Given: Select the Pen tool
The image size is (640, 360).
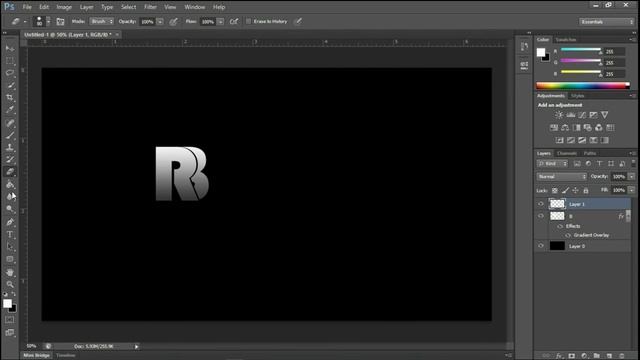Looking at the screenshot, I should click(x=10, y=222).
